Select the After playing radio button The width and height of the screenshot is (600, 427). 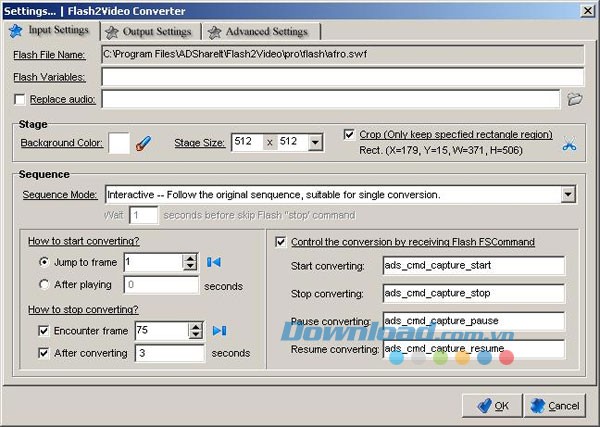click(44, 284)
